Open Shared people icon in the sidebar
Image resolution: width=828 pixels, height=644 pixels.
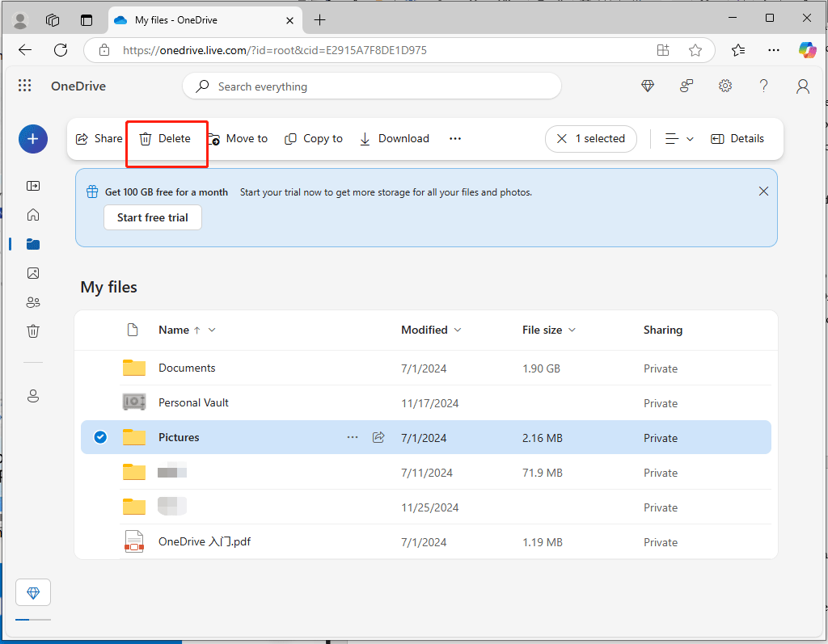pos(33,302)
